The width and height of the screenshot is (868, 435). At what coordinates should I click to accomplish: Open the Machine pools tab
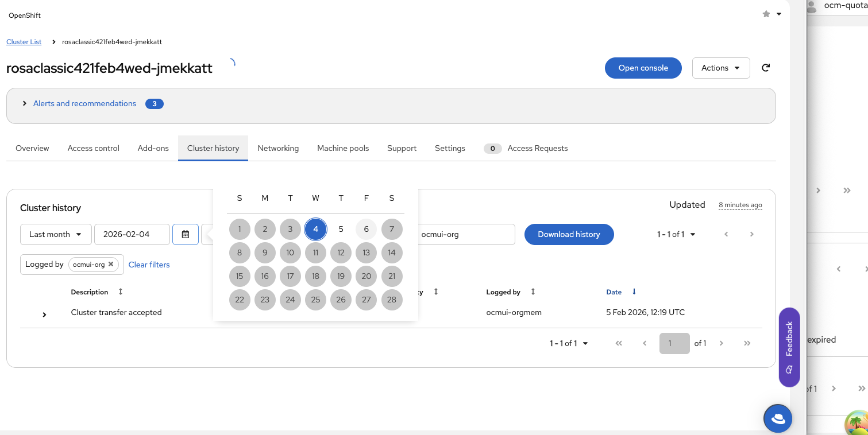(343, 148)
